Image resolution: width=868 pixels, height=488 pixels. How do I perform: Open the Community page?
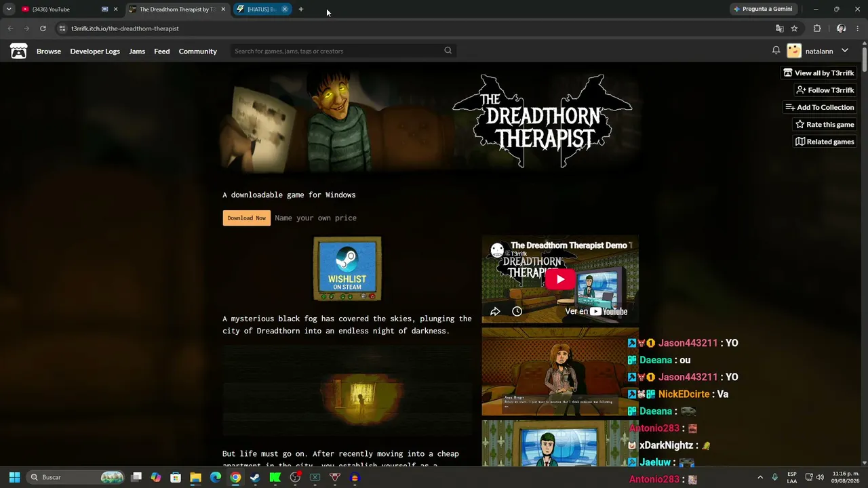coord(198,51)
